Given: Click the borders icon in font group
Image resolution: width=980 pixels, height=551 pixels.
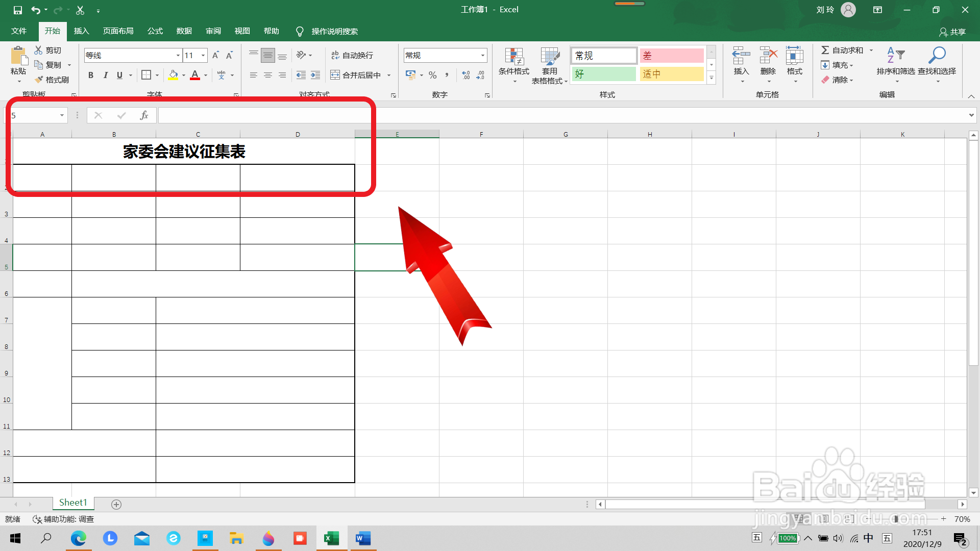Looking at the screenshot, I should point(146,75).
